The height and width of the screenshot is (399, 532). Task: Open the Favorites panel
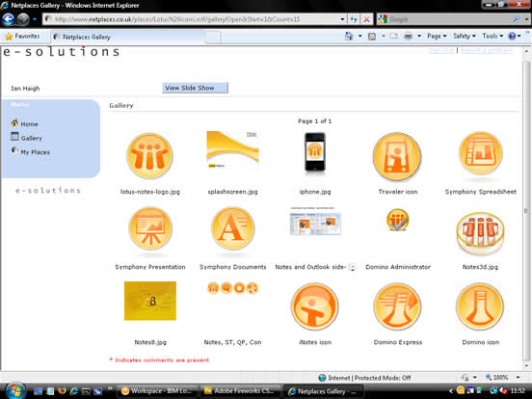pyautogui.click(x=22, y=36)
